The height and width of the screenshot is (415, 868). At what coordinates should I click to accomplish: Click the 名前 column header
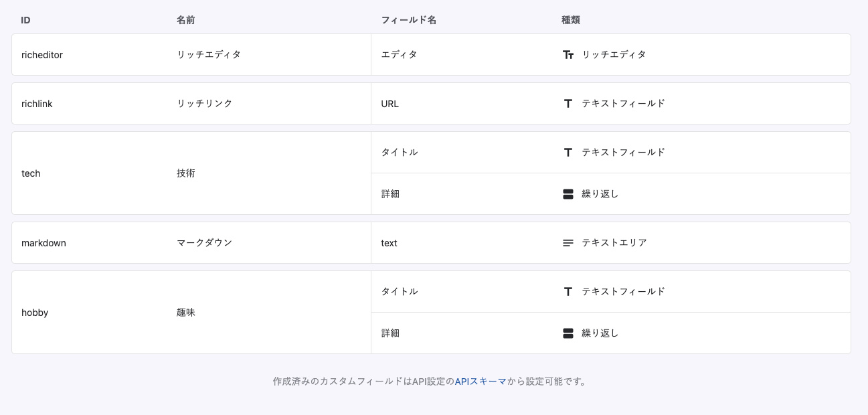[185, 20]
